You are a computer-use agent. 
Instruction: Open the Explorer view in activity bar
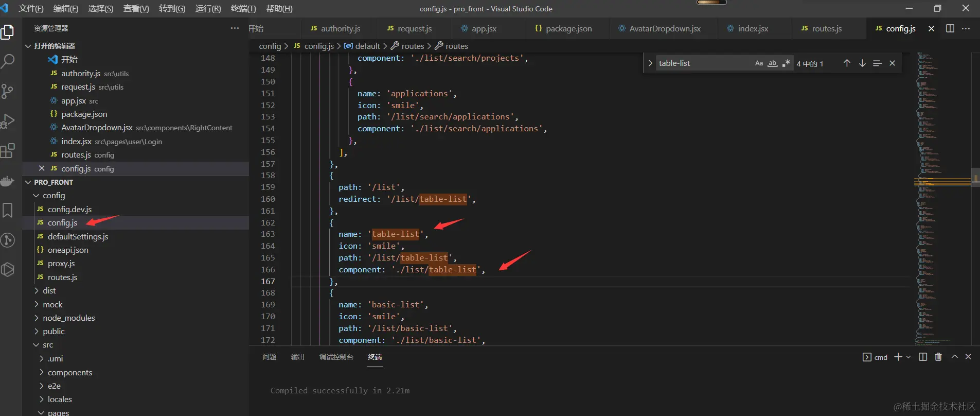point(8,32)
